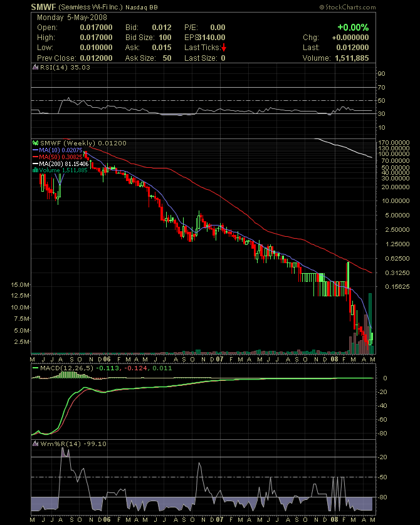Click the "RSI(14) 35.03" panel label

65,67
